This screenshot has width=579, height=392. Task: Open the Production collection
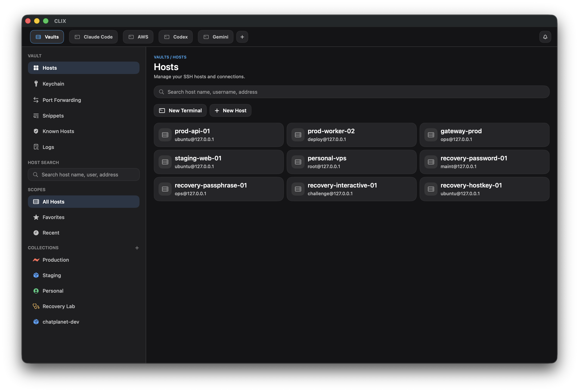56,260
